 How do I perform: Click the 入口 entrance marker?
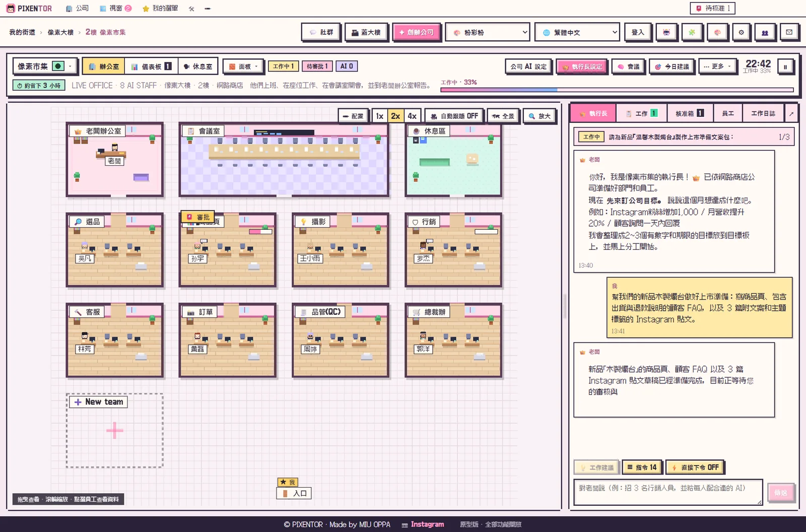[294, 493]
